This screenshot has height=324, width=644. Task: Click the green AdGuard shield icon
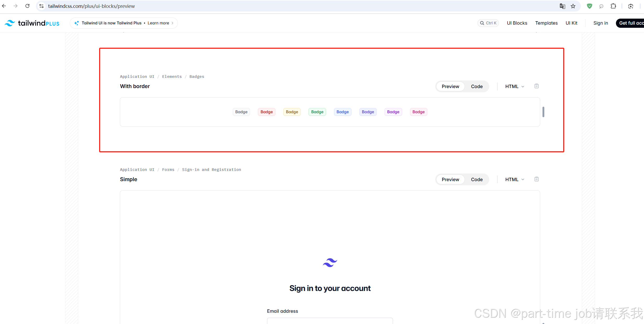pos(589,6)
